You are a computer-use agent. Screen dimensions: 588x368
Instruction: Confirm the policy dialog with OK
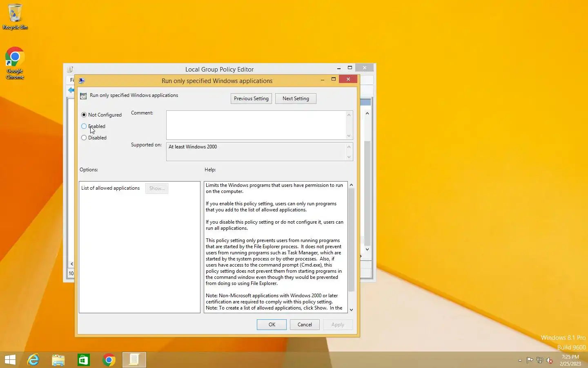(272, 325)
